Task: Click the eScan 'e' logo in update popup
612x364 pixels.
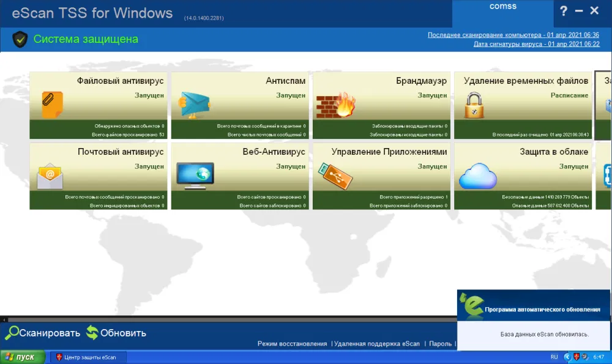Action: pyautogui.click(x=471, y=305)
